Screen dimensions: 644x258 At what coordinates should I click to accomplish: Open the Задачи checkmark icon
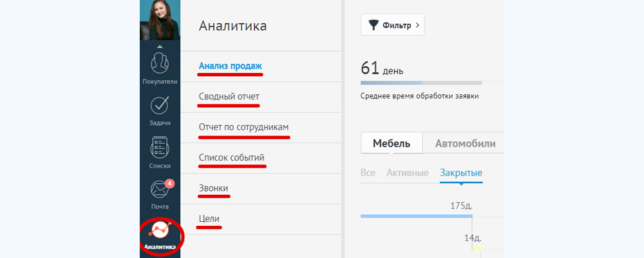[x=160, y=106]
